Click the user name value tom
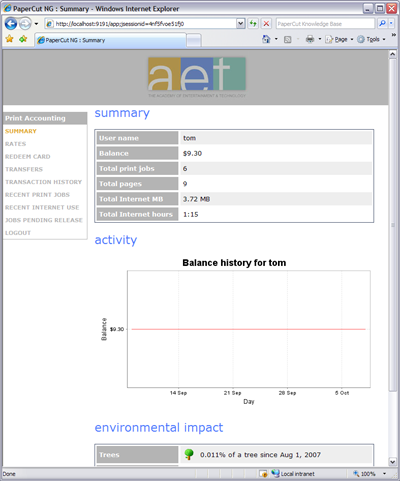The height and width of the screenshot is (481, 400). pos(189,138)
